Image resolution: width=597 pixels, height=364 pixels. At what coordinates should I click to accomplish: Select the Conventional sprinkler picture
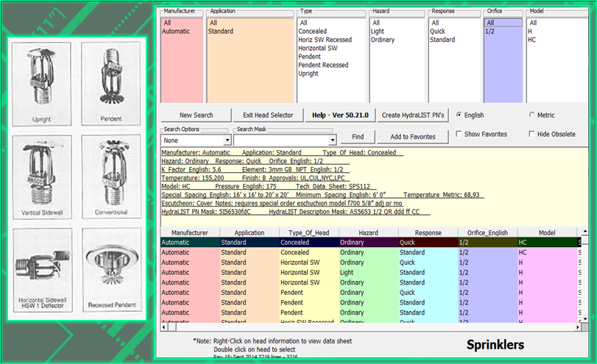point(113,174)
